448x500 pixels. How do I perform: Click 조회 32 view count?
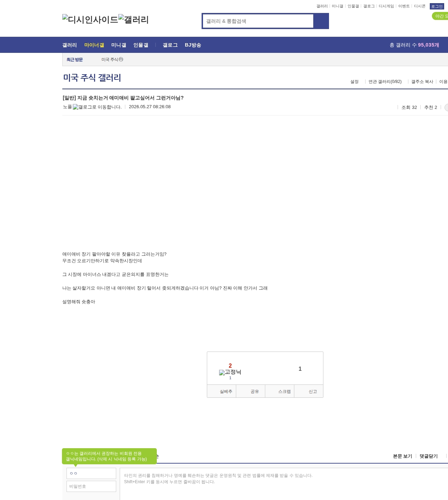tap(409, 107)
